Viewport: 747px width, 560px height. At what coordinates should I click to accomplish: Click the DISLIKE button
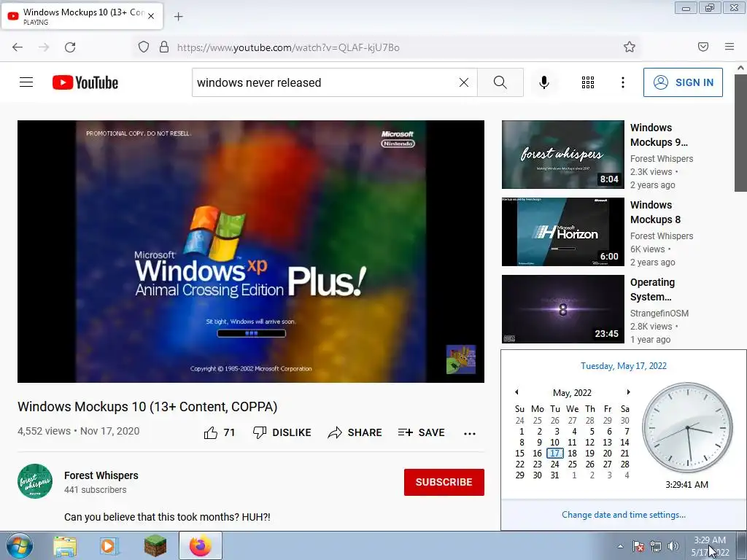(x=282, y=432)
